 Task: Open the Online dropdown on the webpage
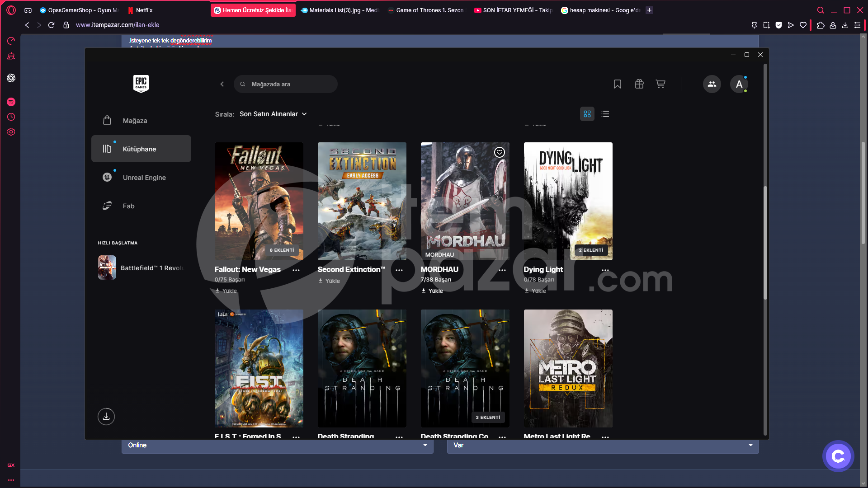(278, 446)
